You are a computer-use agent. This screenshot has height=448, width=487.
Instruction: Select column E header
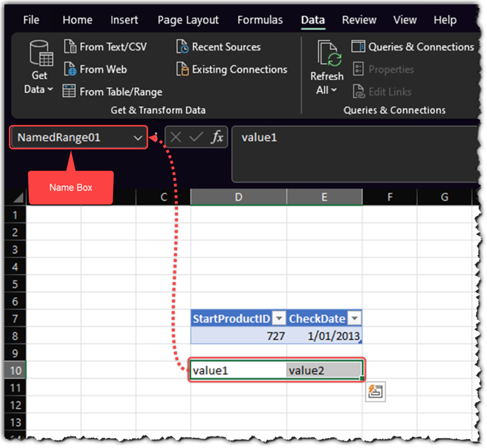tap(324, 197)
